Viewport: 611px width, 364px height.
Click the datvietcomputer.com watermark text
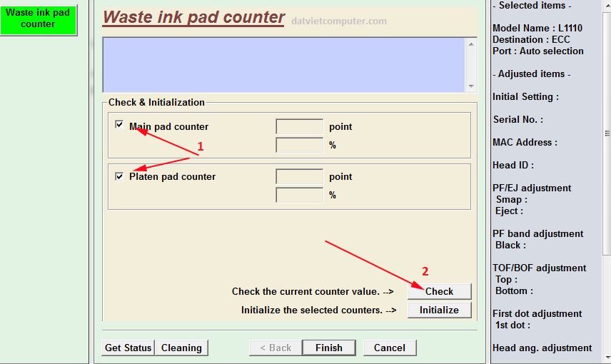pos(339,21)
